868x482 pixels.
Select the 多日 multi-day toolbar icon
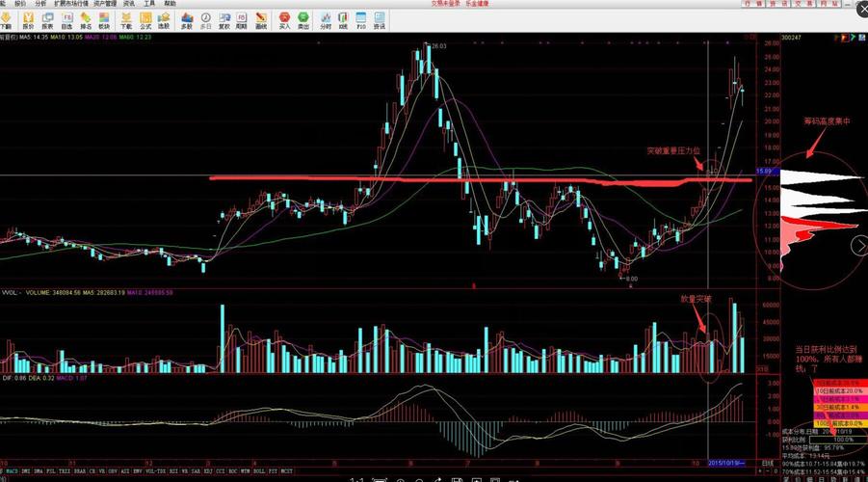pos(205,21)
